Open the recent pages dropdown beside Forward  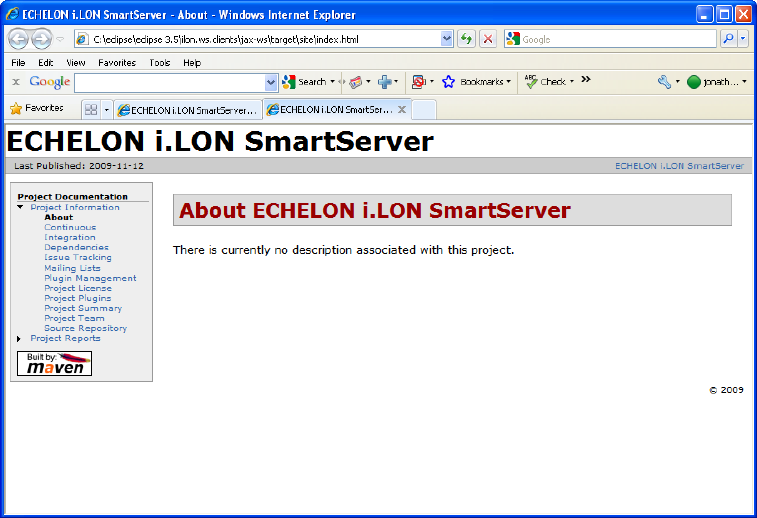(x=60, y=39)
